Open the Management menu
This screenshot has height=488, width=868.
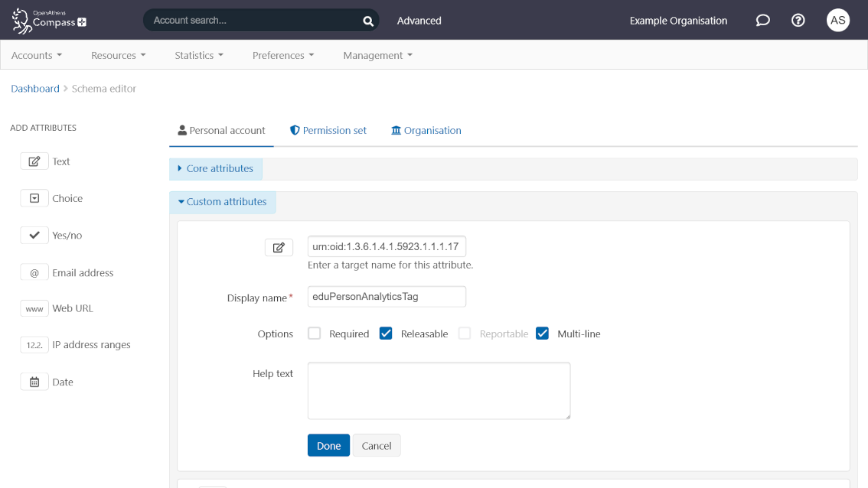tap(377, 55)
